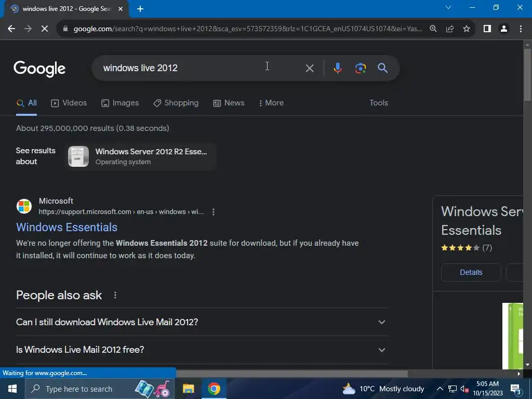The width and height of the screenshot is (532, 399).
Task: Click the Chrome icon in the taskbar
Action: [214, 389]
